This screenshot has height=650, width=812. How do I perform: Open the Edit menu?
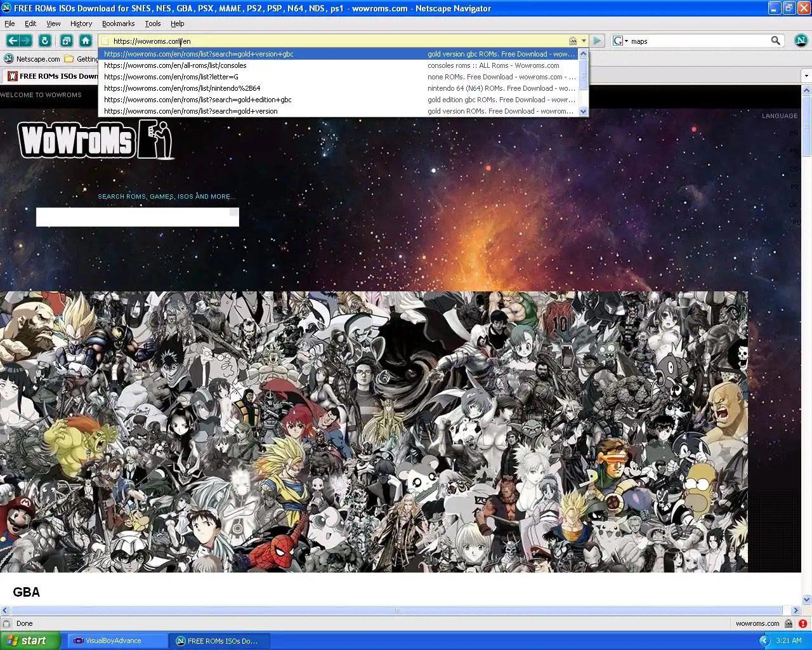[30, 23]
